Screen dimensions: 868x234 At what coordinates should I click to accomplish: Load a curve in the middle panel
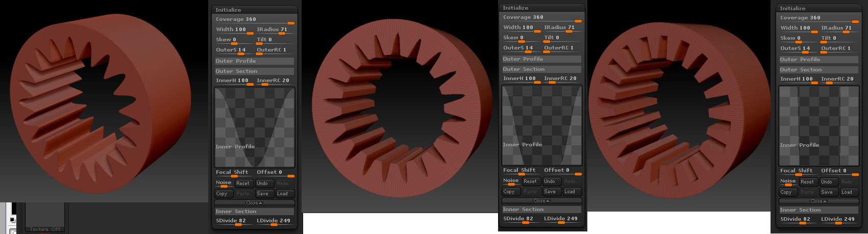point(569,192)
